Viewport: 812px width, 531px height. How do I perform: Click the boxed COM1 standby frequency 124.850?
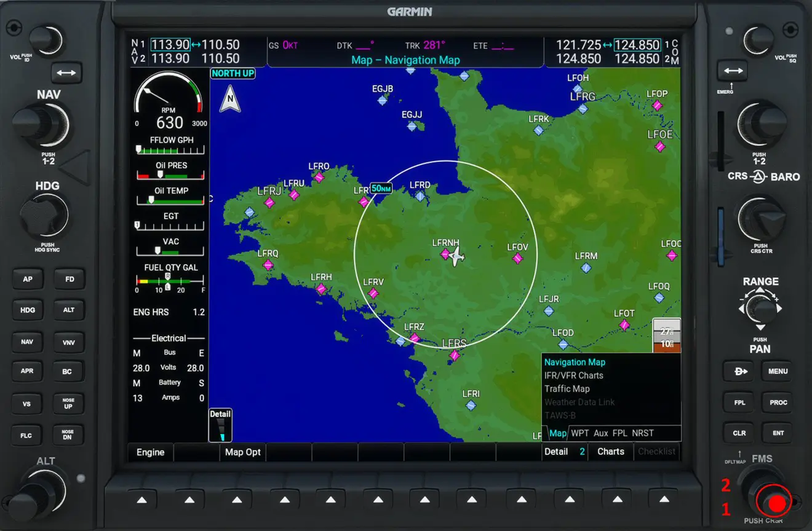[x=637, y=45]
